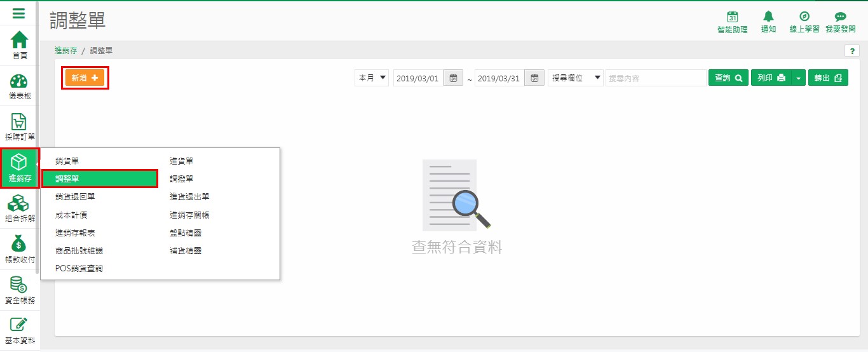Screen dimensions: 868x352
Task: Expand the print options dropdown arrow
Action: (x=799, y=78)
